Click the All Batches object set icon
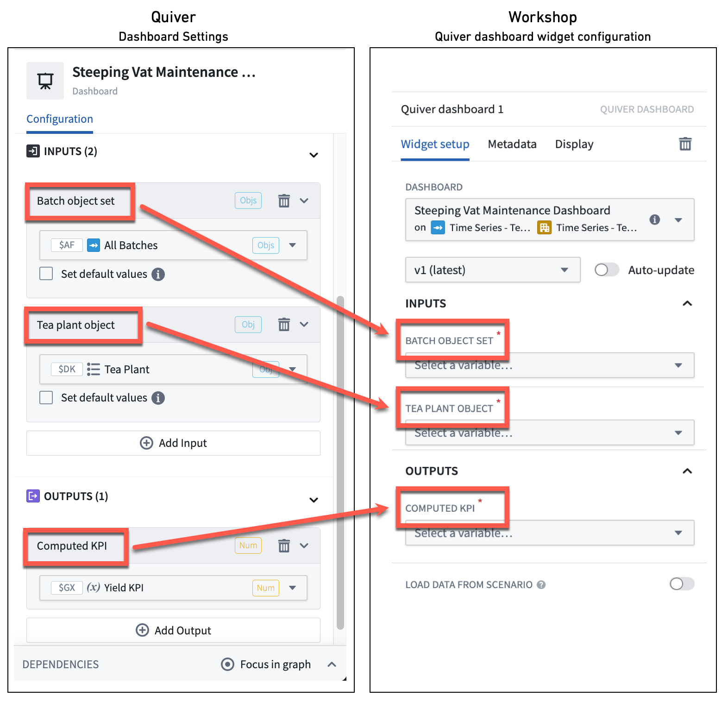Image resolution: width=728 pixels, height=702 pixels. [x=94, y=245]
